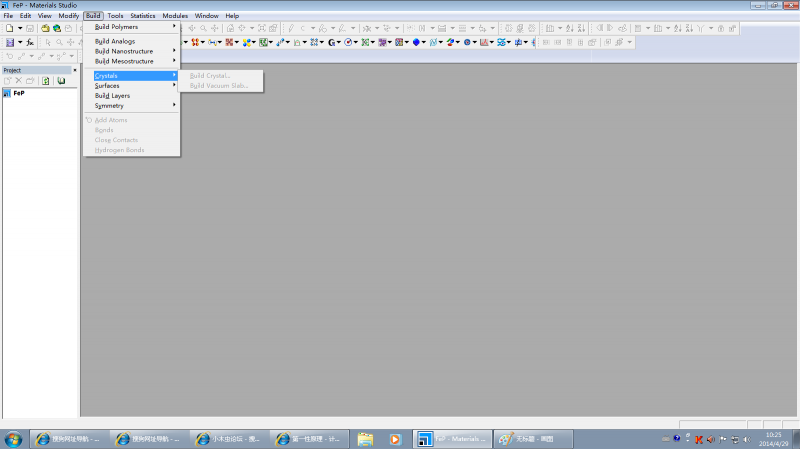Viewport: 800px width, 449px height.
Task: Open dropdown arrow beside red graph chart icon
Action: pyautogui.click(x=492, y=42)
